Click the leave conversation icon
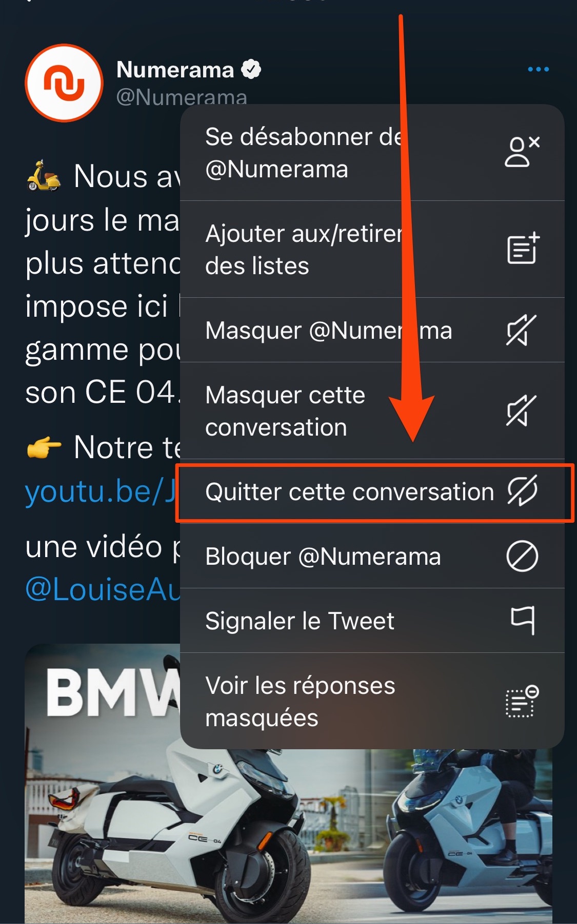Image resolution: width=577 pixels, height=924 pixels. click(x=522, y=490)
